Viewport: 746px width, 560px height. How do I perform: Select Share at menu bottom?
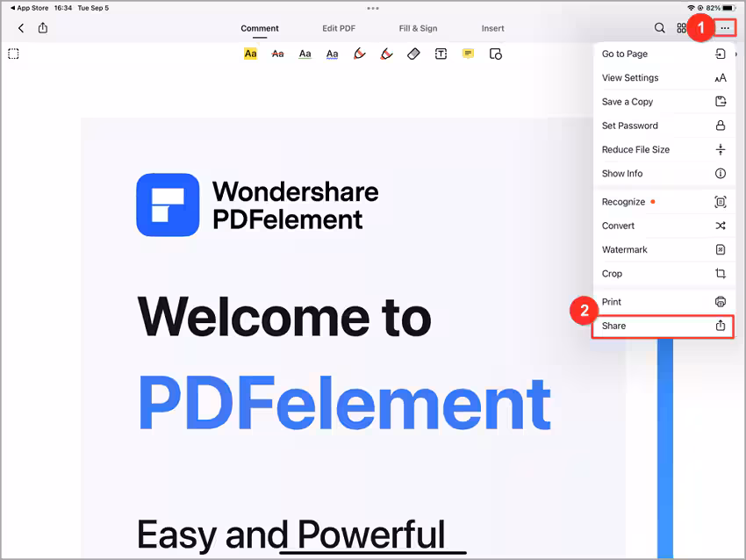tap(663, 326)
